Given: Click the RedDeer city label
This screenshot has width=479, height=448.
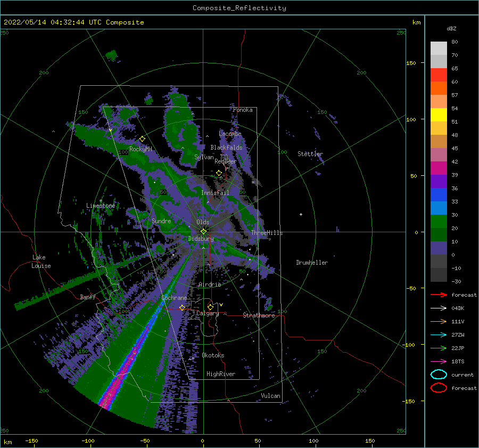Looking at the screenshot, I should point(226,161).
